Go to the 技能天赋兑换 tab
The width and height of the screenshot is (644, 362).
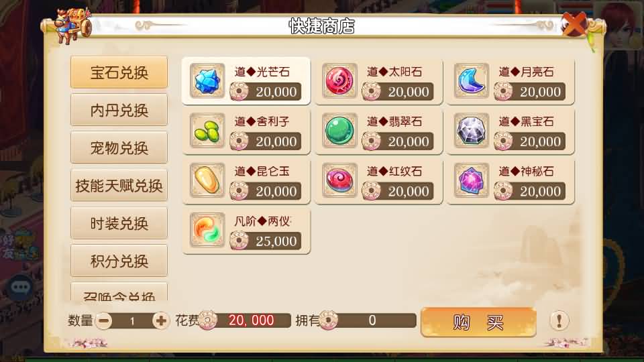(119, 186)
